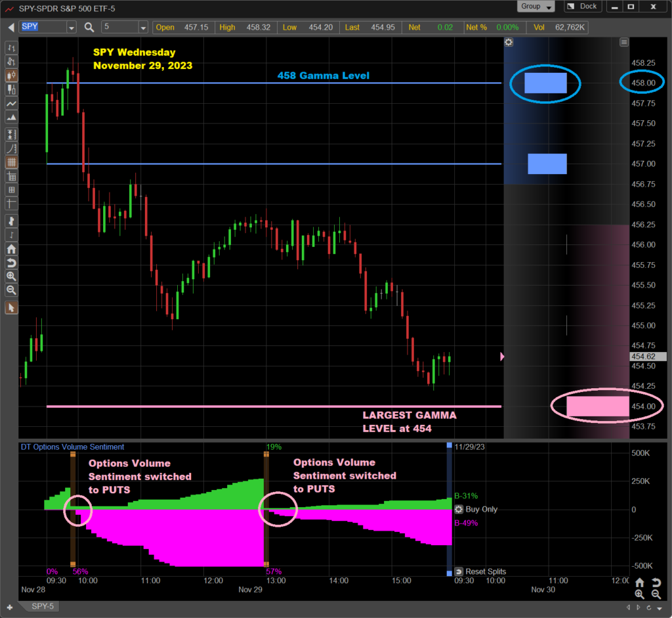Select the arrow pointer tool

coord(11,308)
